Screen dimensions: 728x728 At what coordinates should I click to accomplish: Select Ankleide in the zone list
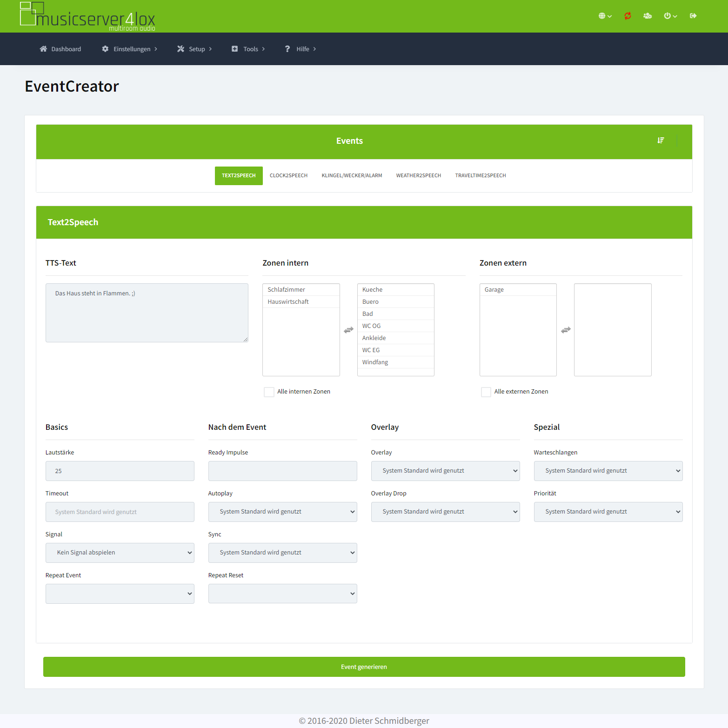(396, 338)
